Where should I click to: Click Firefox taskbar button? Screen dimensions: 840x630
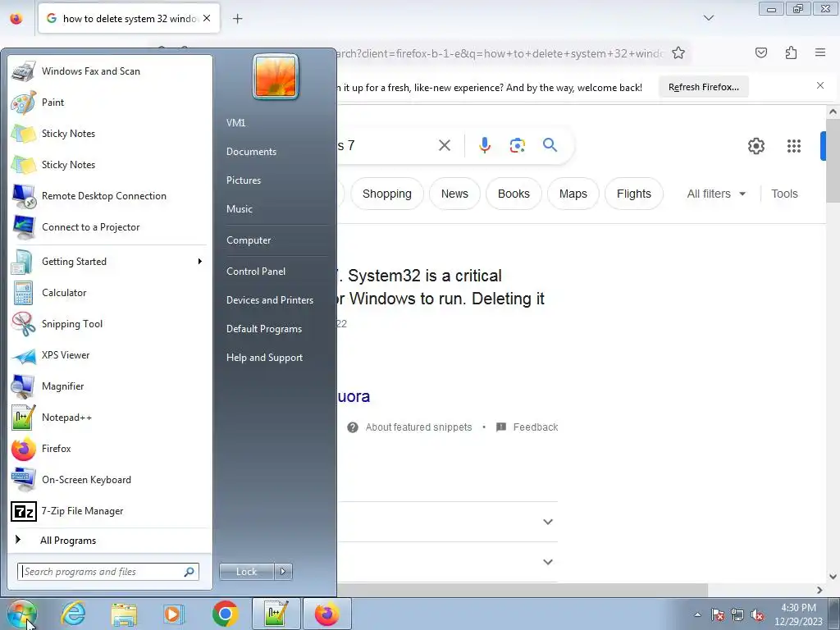click(x=327, y=614)
